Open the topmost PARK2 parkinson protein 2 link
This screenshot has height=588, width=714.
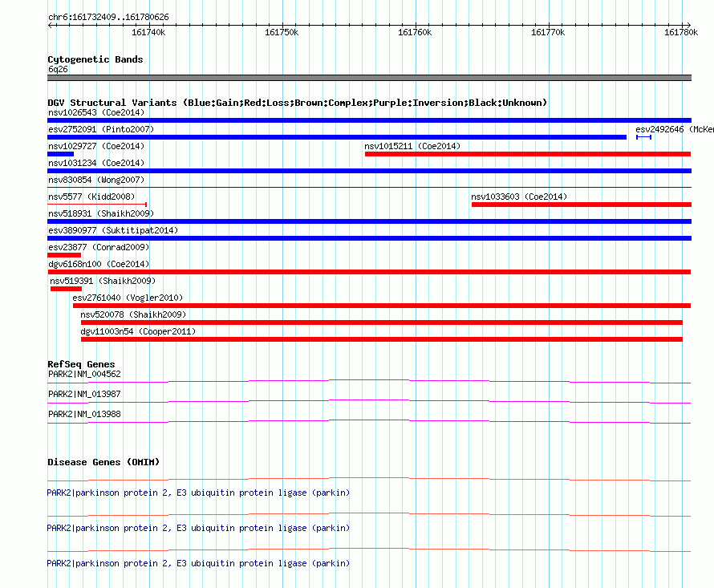click(198, 493)
